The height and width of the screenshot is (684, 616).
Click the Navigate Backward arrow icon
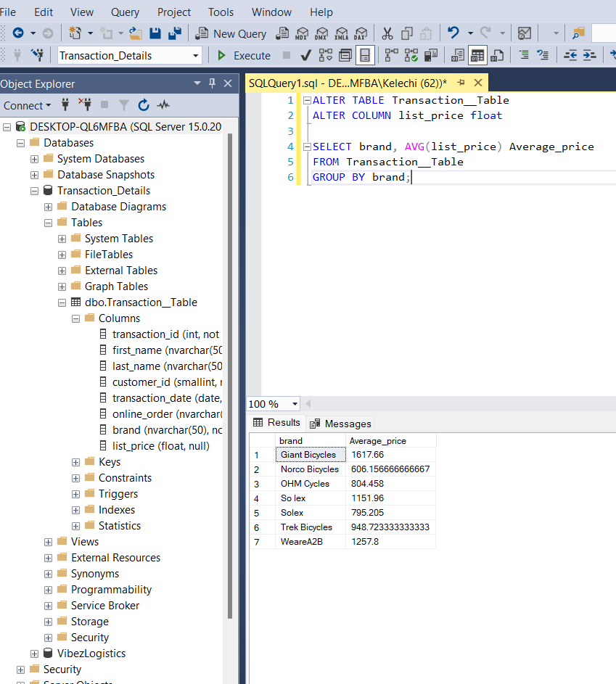tap(18, 33)
